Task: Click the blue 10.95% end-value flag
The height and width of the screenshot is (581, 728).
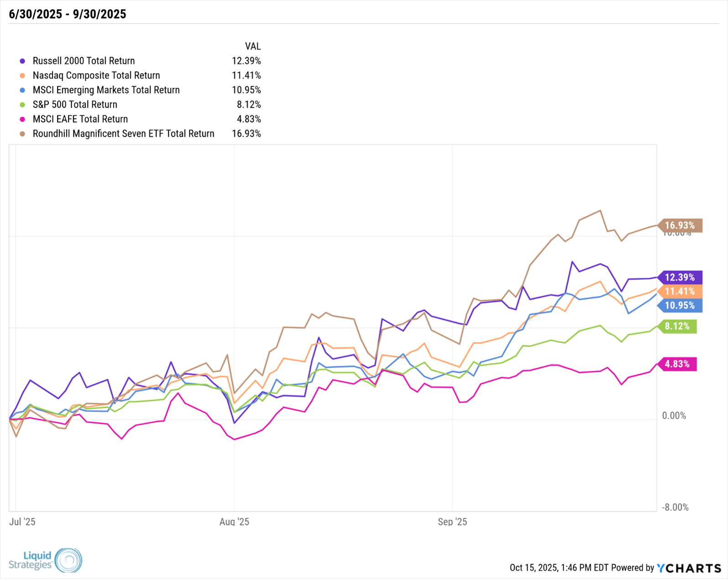Action: (x=680, y=306)
